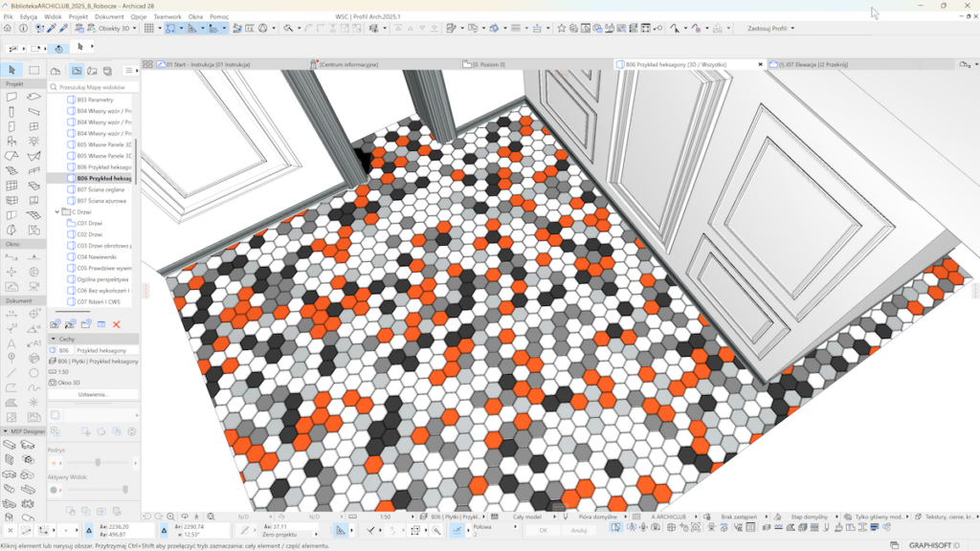Switch Navigator to View Map
980x551 pixels.
(77, 71)
